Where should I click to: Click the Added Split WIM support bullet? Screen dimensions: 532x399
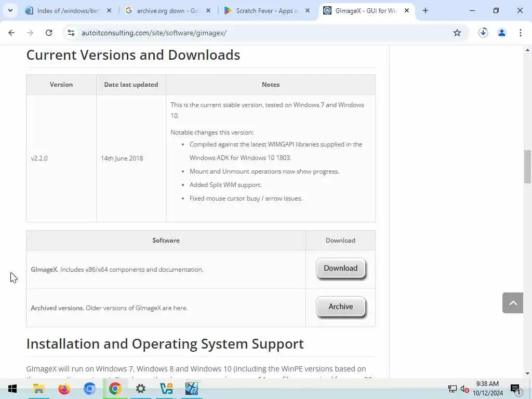225,185
